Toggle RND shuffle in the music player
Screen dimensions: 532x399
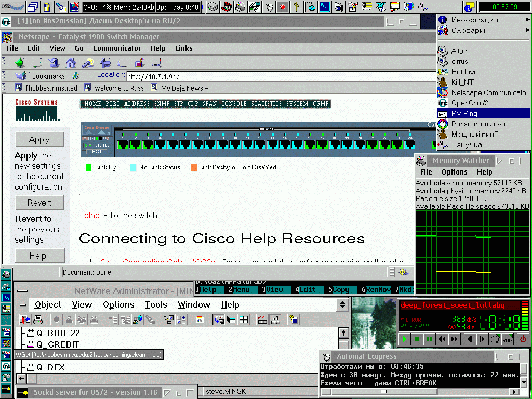[x=507, y=339]
